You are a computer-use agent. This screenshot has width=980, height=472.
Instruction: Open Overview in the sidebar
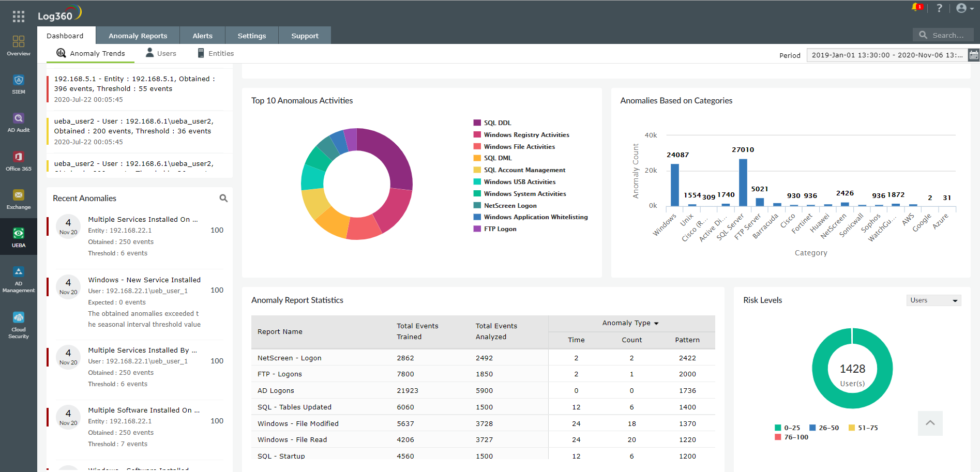pos(19,45)
